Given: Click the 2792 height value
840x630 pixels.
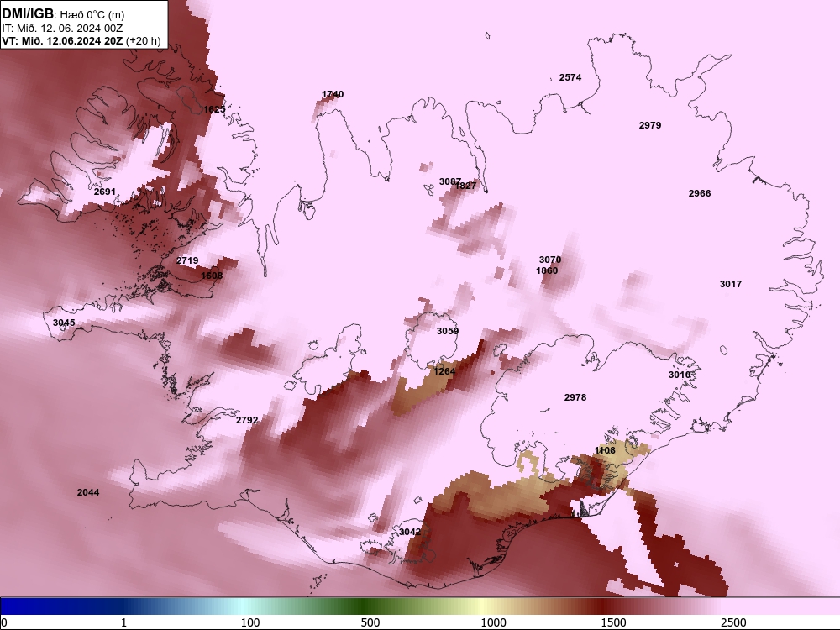Looking at the screenshot, I should 247,420.
